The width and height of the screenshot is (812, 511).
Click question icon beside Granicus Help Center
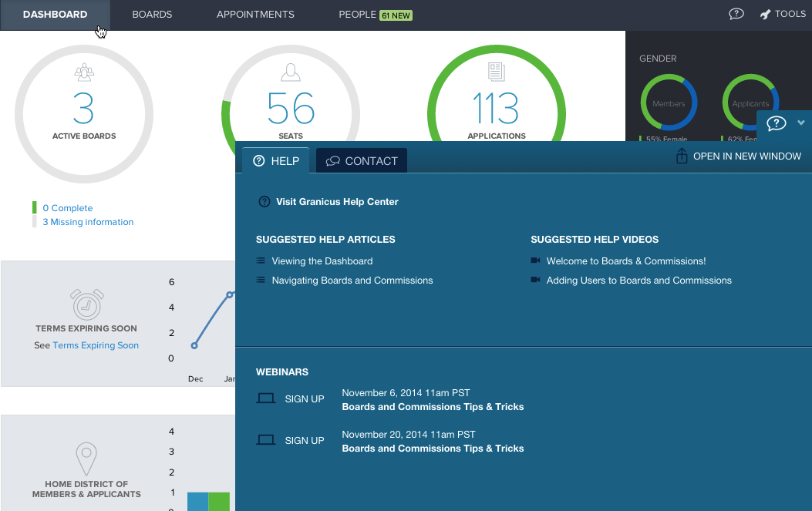tap(264, 202)
